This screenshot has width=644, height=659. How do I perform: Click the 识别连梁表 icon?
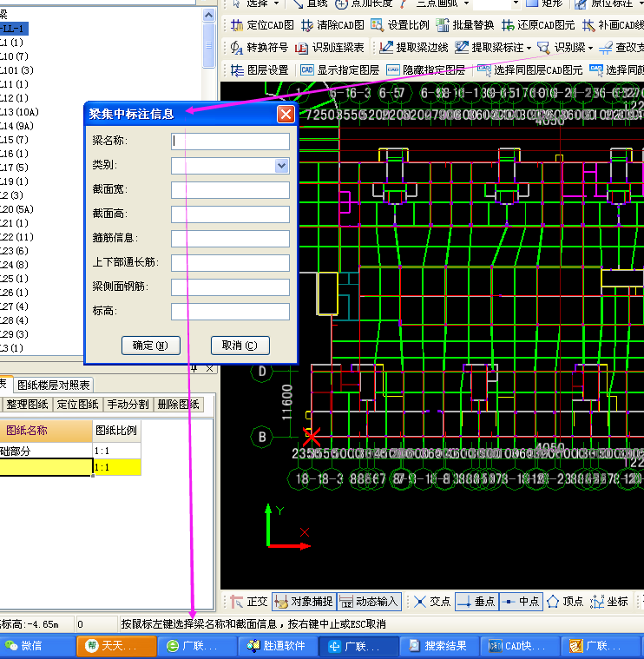(301, 48)
